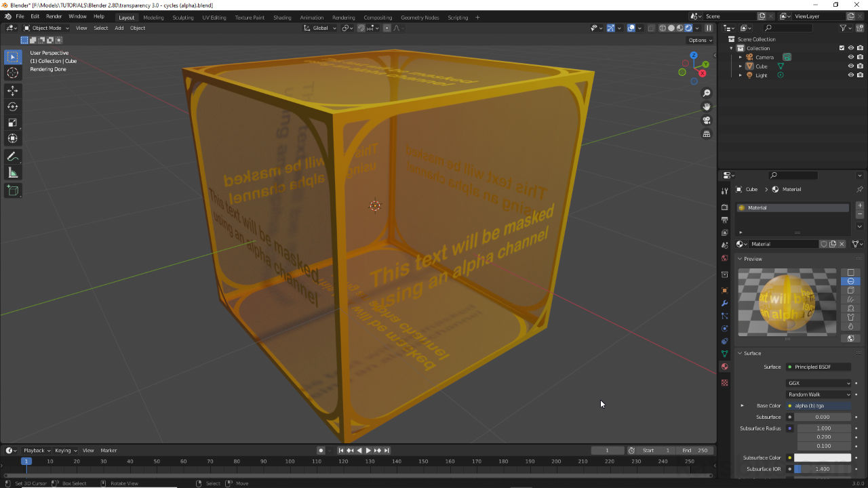Viewport: 868px width, 488px height.
Task: Activate the Scale tool
Action: tap(12, 123)
